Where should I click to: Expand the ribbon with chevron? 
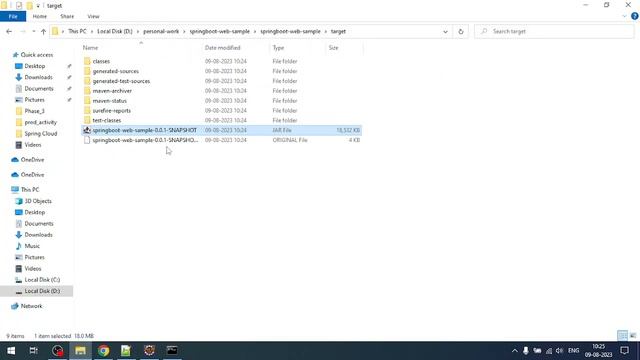(624, 16)
